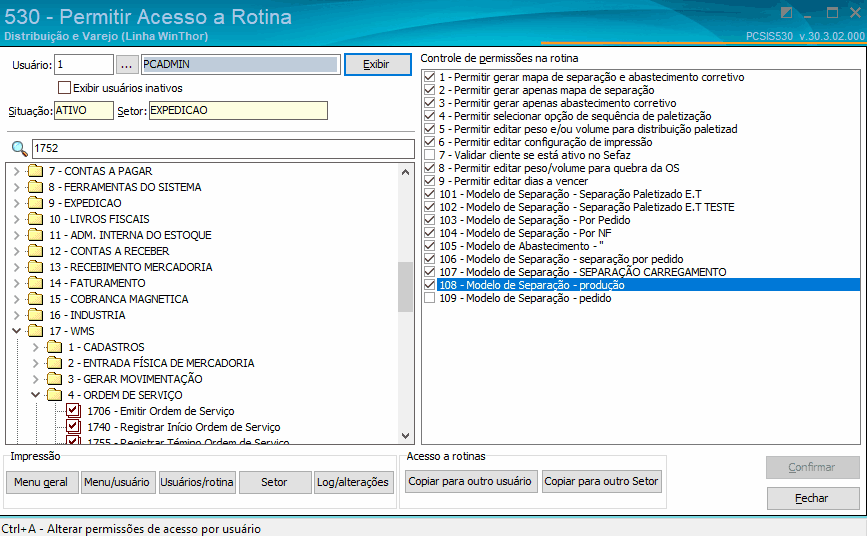This screenshot has width=867, height=536.
Task: Expand the 3 - GERAR MOVIMENTAÇÃO node
Action: coord(35,379)
